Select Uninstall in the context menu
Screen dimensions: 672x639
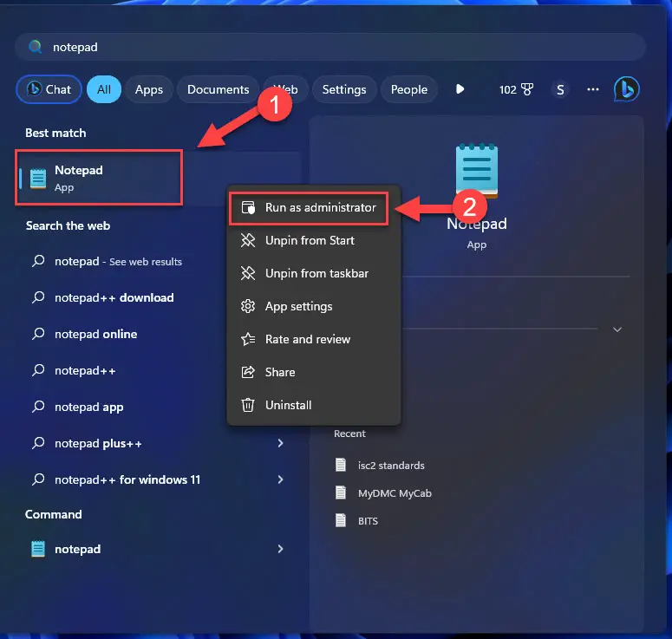click(x=314, y=405)
